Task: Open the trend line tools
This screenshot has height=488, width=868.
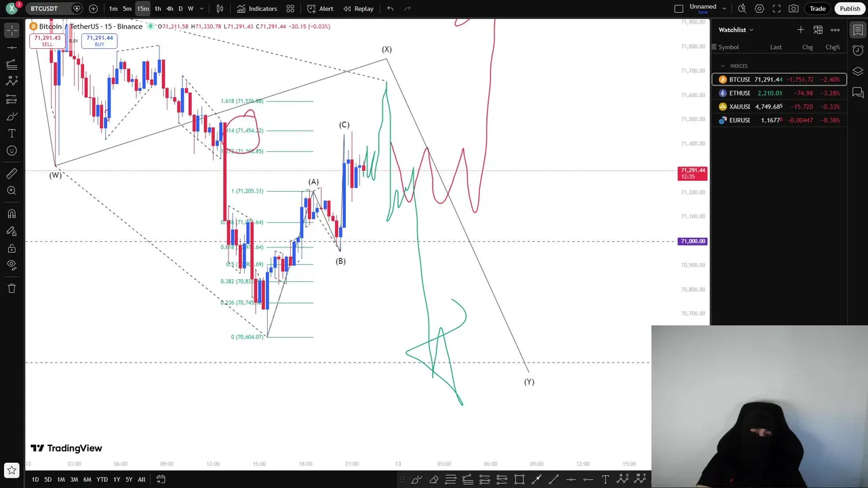Action: click(x=12, y=47)
